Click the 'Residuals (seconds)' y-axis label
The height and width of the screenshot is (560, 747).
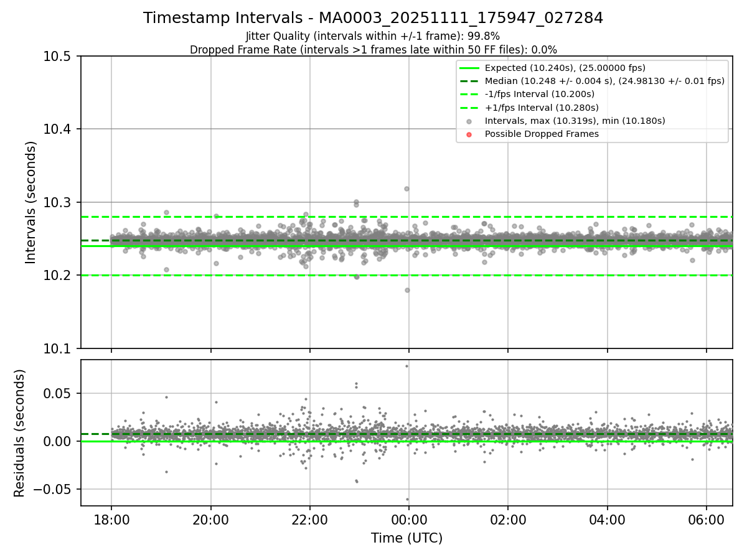20,433
